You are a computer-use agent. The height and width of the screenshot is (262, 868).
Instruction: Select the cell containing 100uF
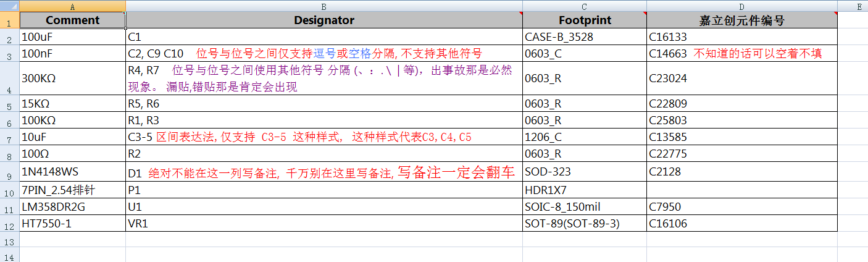pos(73,37)
